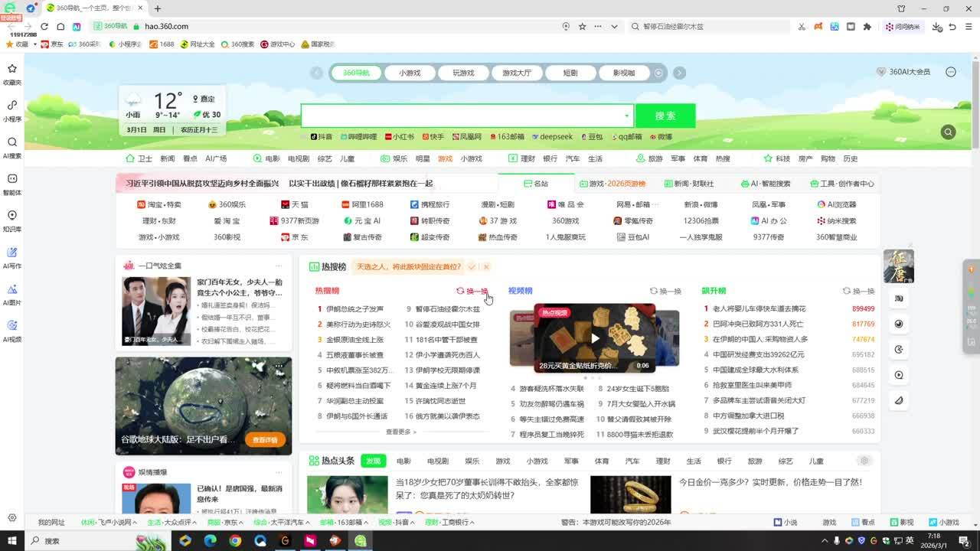The height and width of the screenshot is (551, 980).
Task: Select the 电影 tab in 热点头条
Action: 403,461
